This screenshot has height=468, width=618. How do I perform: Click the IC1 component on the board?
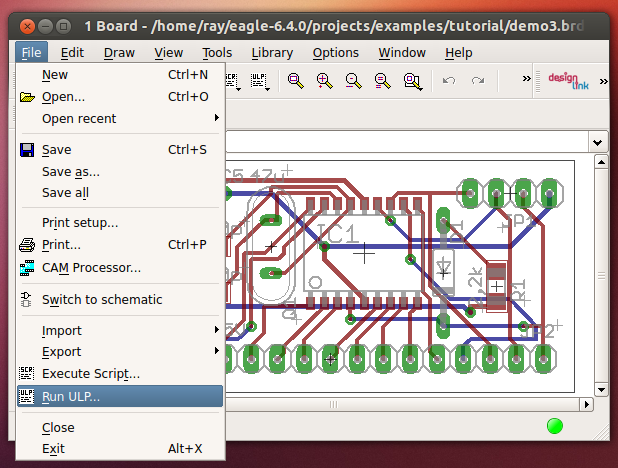coord(364,253)
